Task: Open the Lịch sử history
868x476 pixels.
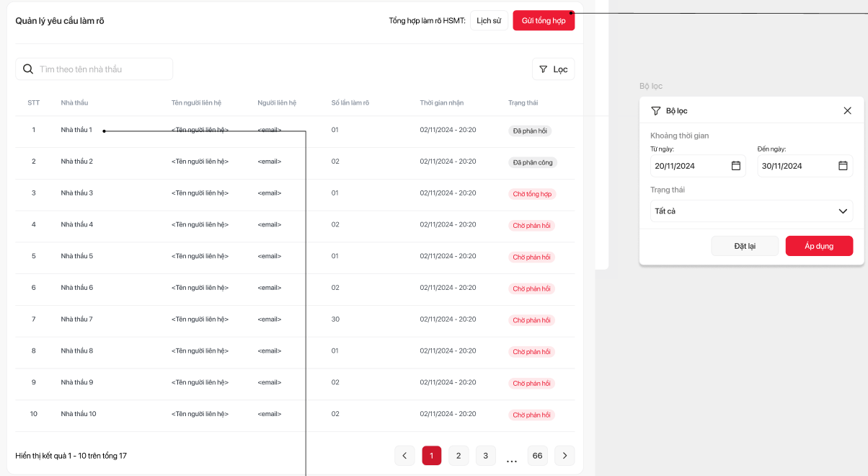Action: click(489, 21)
